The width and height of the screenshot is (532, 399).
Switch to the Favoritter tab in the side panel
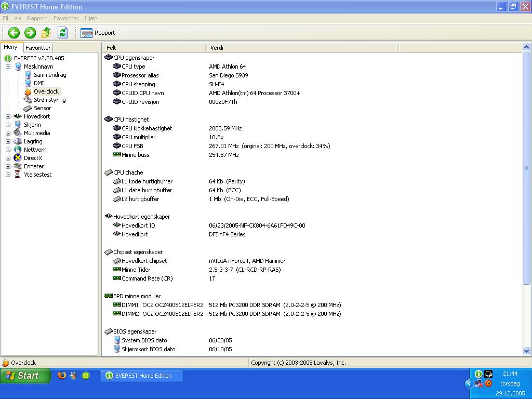pyautogui.click(x=38, y=48)
